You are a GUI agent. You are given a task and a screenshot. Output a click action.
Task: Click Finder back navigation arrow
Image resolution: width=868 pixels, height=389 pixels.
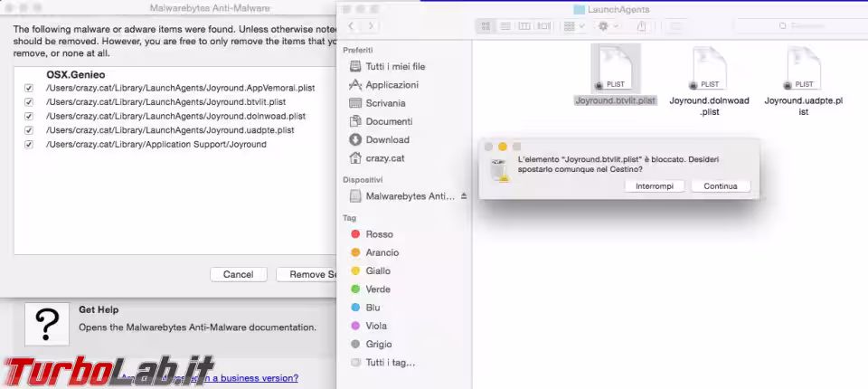pos(351,26)
